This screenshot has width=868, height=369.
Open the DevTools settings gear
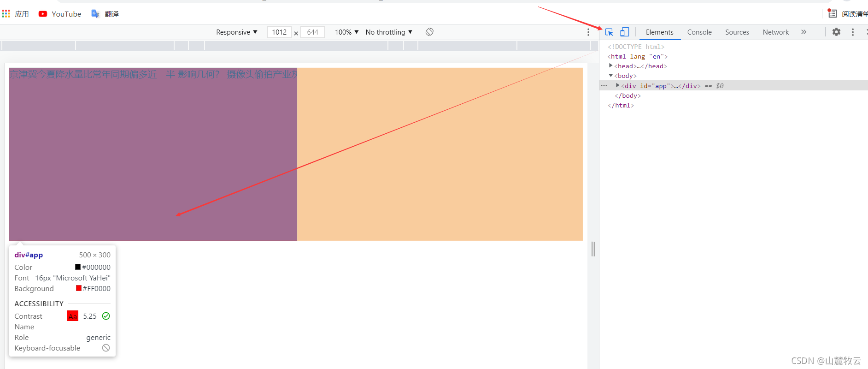(836, 32)
